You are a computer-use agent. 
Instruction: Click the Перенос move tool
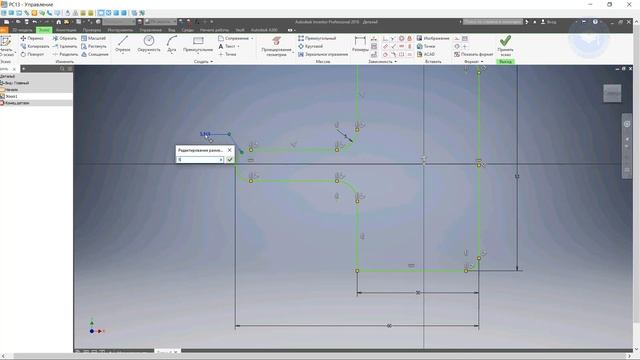click(x=32, y=38)
